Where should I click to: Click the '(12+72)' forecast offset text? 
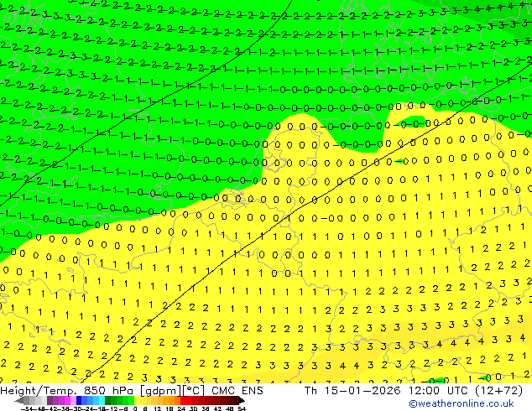(498, 391)
